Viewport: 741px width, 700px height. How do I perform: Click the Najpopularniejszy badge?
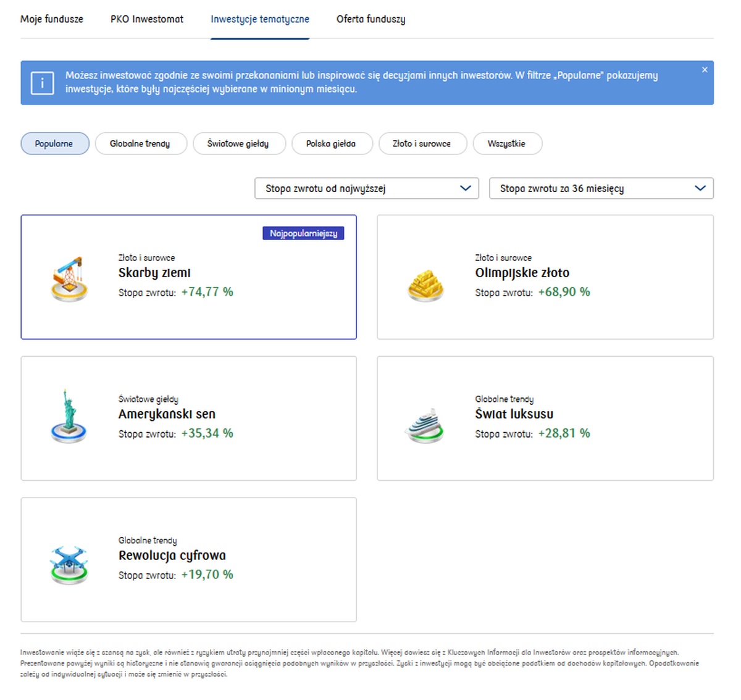point(303,233)
